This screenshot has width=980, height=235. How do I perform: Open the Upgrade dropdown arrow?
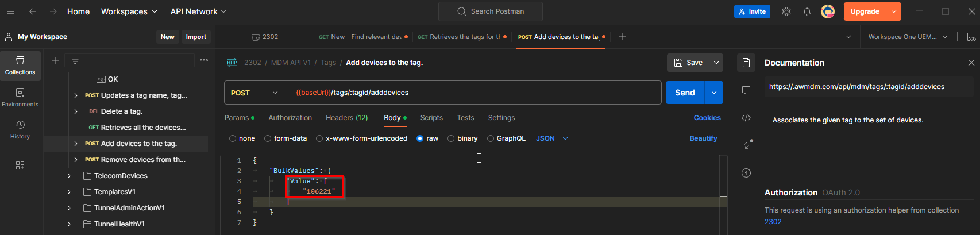[x=894, y=11]
